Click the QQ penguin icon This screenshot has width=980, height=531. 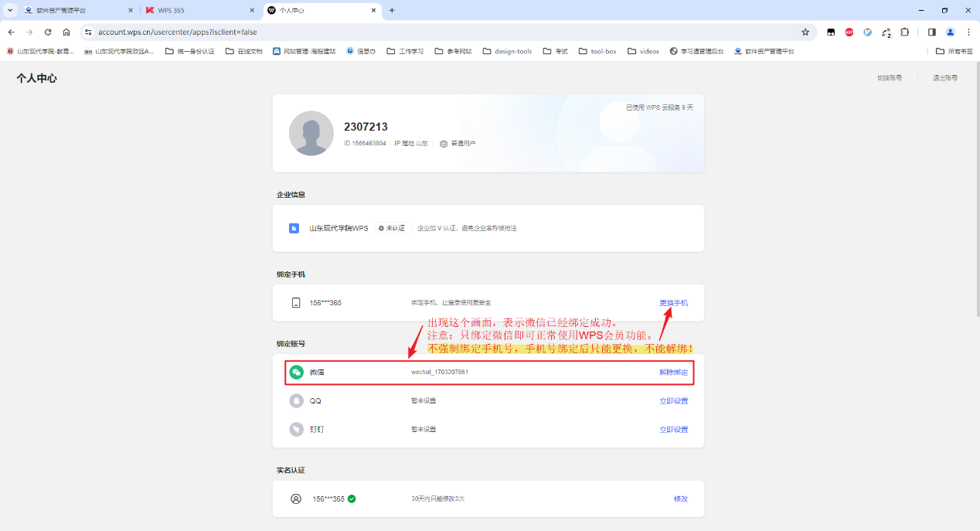pyautogui.click(x=296, y=401)
